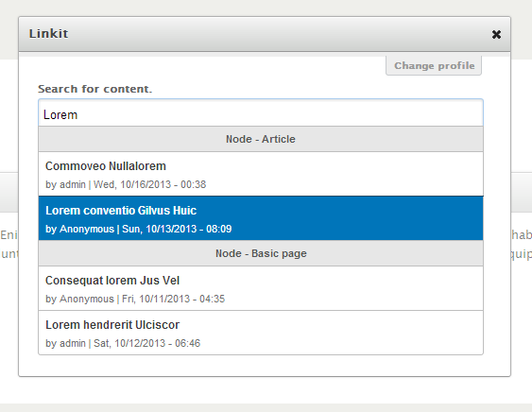Viewport: 532px width, 412px height.
Task: Focus the search field containing Lorem
Action: [261, 113]
